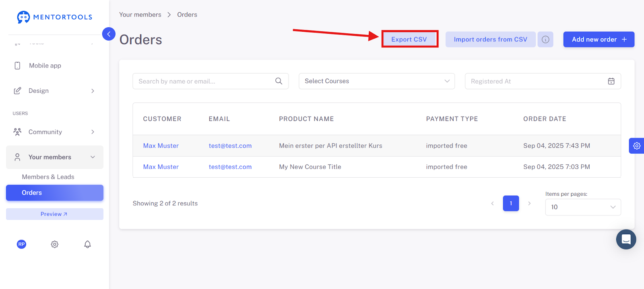Open the calendar icon in Registered At

[611, 81]
